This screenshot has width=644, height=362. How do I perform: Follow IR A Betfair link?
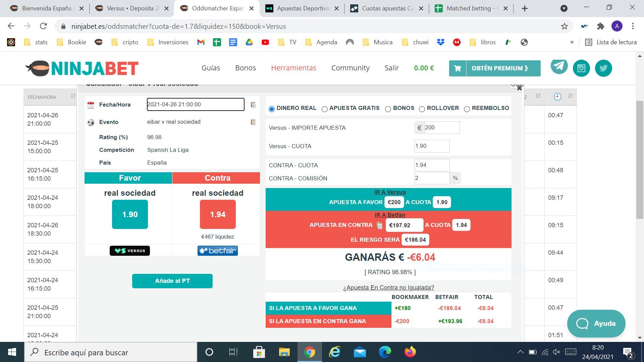(x=390, y=215)
